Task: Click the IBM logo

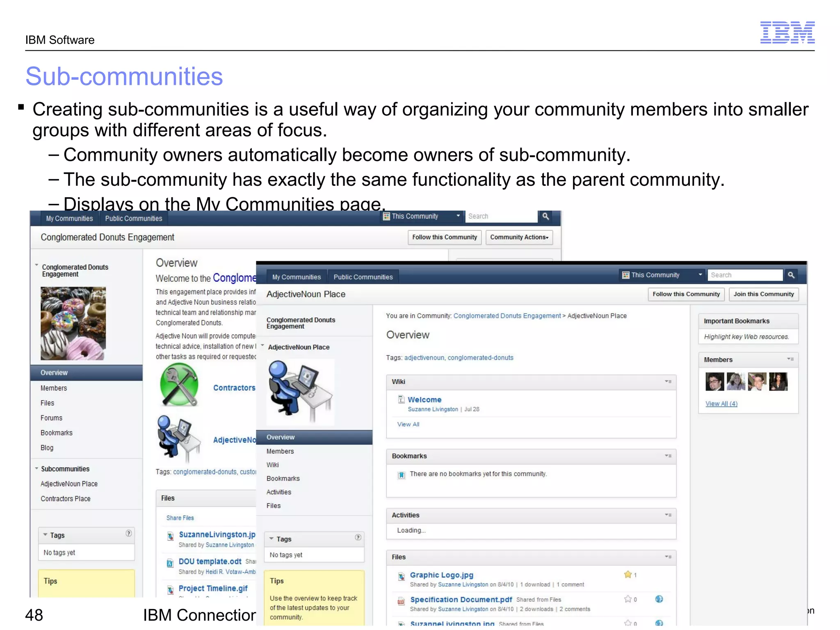Action: click(x=787, y=32)
